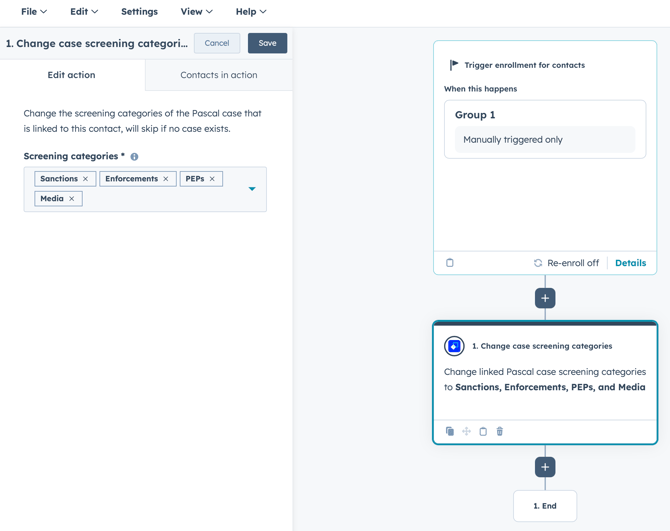This screenshot has width=670, height=531.
Task: Click the info icon beside Screening categories
Action: click(134, 157)
